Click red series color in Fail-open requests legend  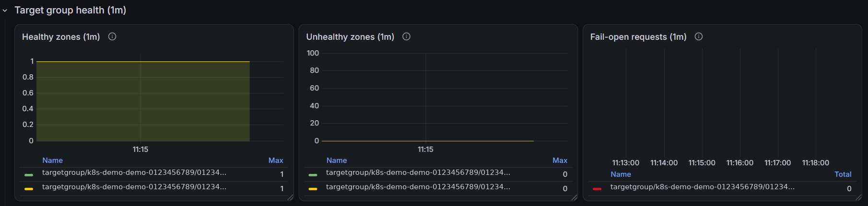597,189
